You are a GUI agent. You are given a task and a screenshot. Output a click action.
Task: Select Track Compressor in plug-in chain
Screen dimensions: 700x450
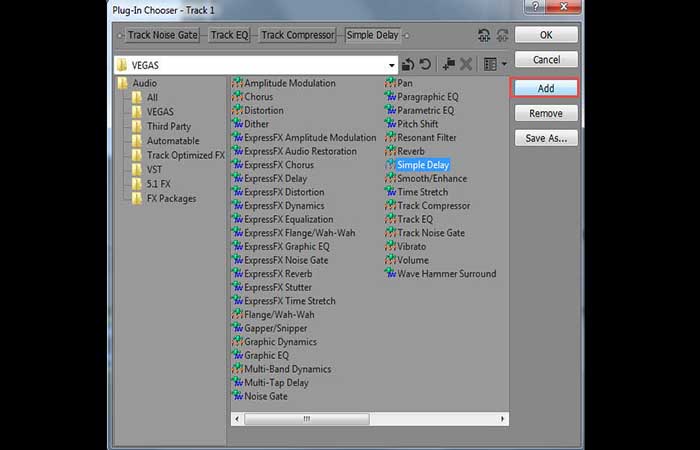coord(298,35)
